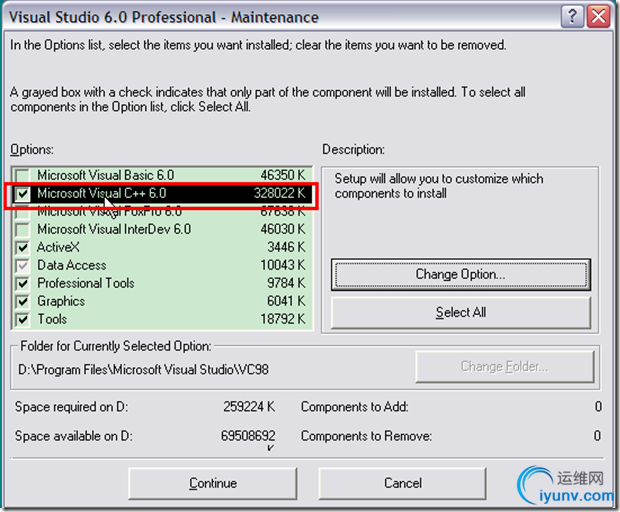Click the 10043 K size value

pyautogui.click(x=283, y=265)
